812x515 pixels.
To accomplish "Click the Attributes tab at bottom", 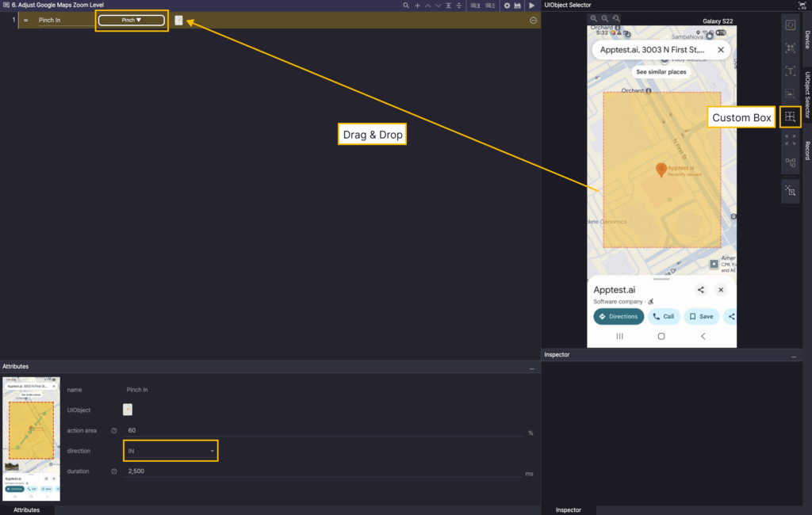I will [26, 510].
